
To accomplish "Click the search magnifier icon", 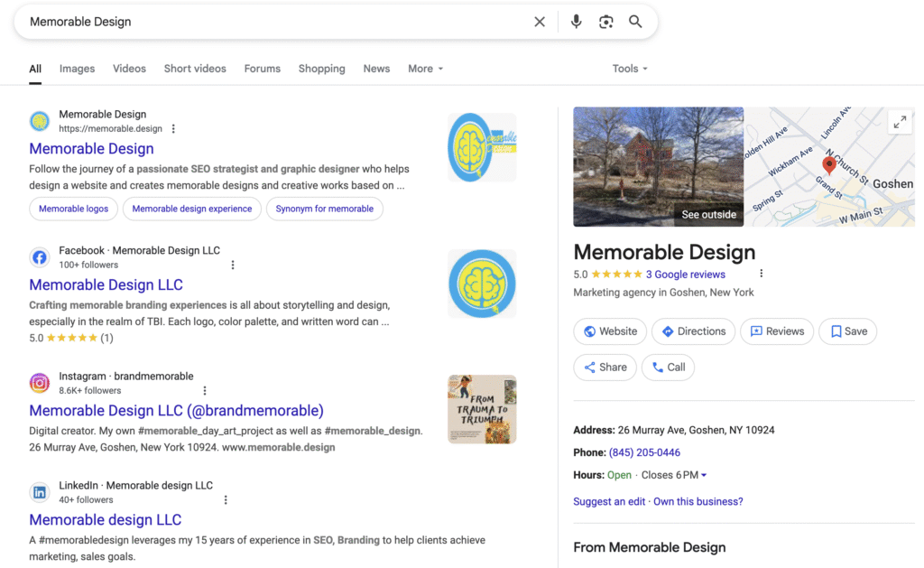I will [x=635, y=22].
